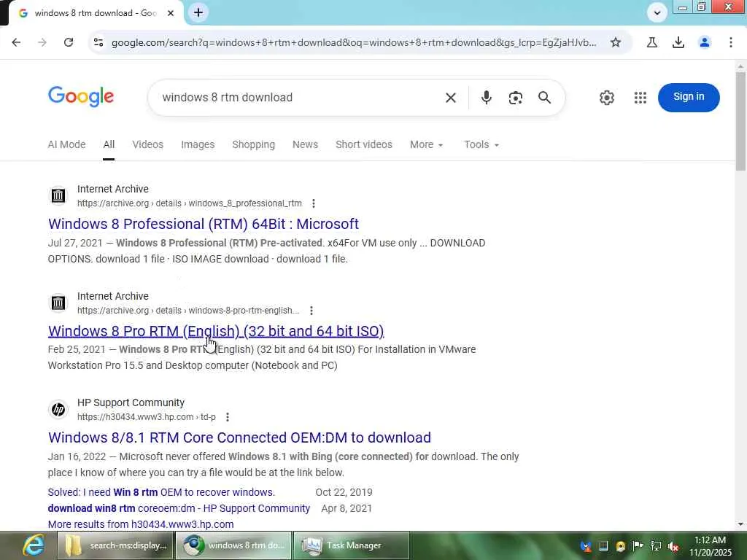The width and height of the screenshot is (747, 560).
Task: Open the Action Center flag icon
Action: click(x=638, y=546)
